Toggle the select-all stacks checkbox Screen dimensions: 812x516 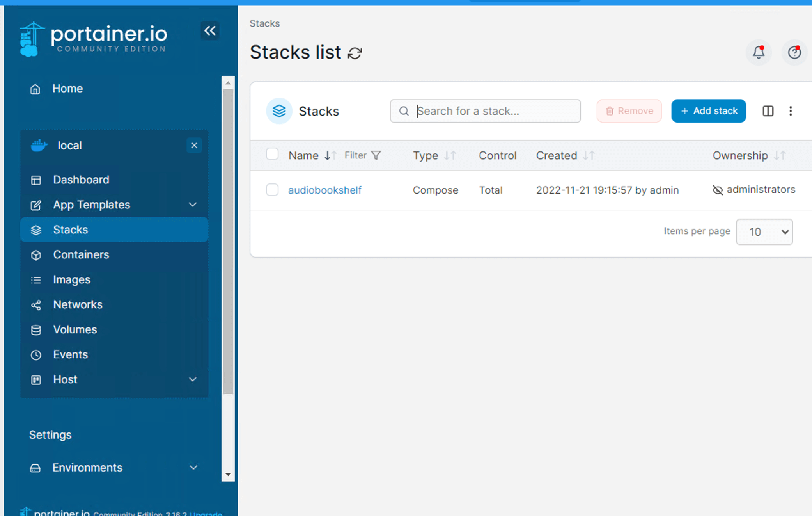272,154
